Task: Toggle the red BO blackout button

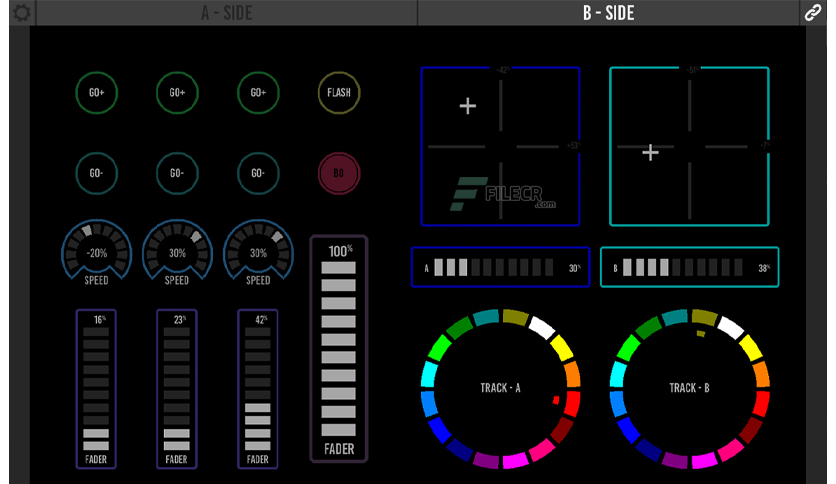Action: [339, 173]
